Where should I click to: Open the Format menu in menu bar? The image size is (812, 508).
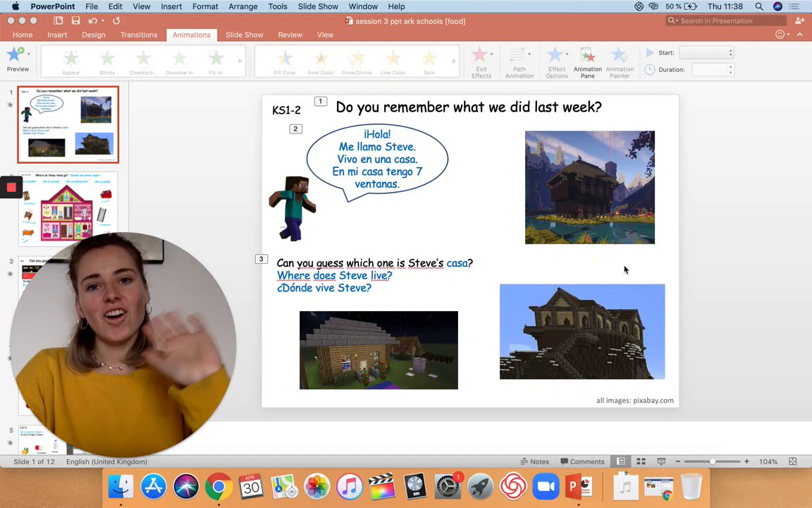click(205, 6)
